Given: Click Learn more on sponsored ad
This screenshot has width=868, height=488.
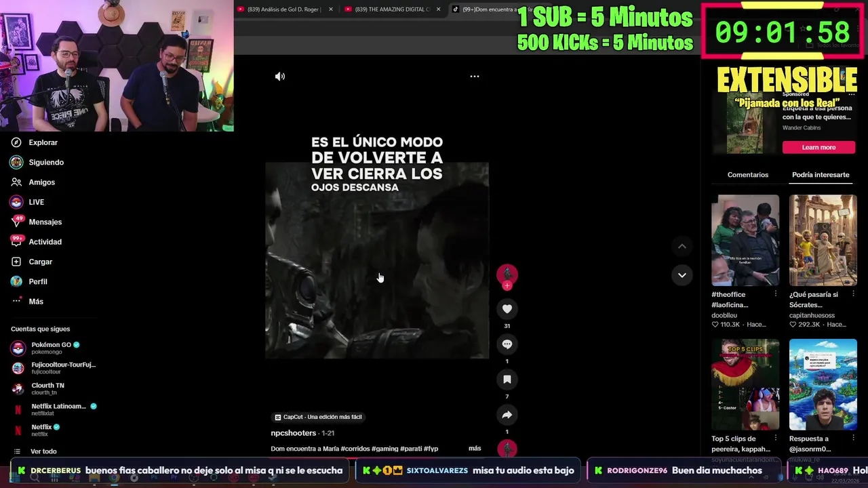Looking at the screenshot, I should point(818,147).
